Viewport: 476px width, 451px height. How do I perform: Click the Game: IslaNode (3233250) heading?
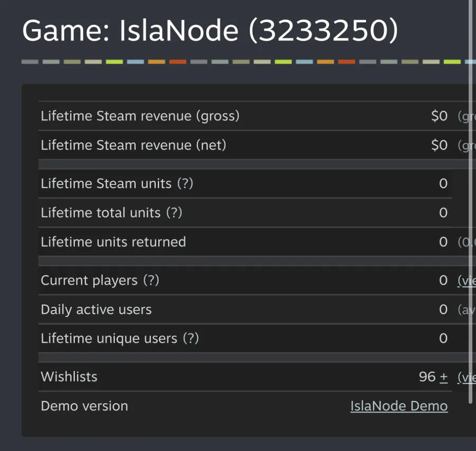[x=210, y=30]
